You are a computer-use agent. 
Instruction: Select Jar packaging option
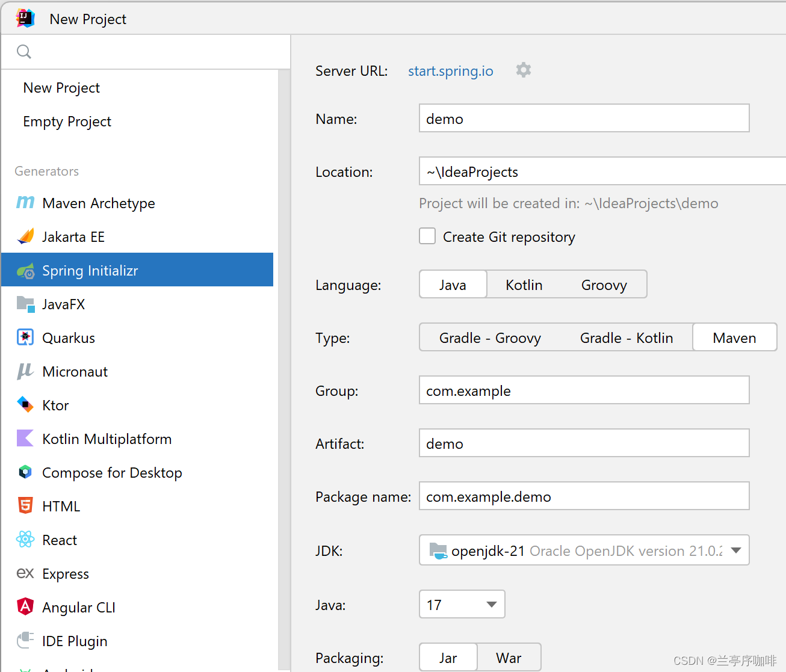click(448, 658)
